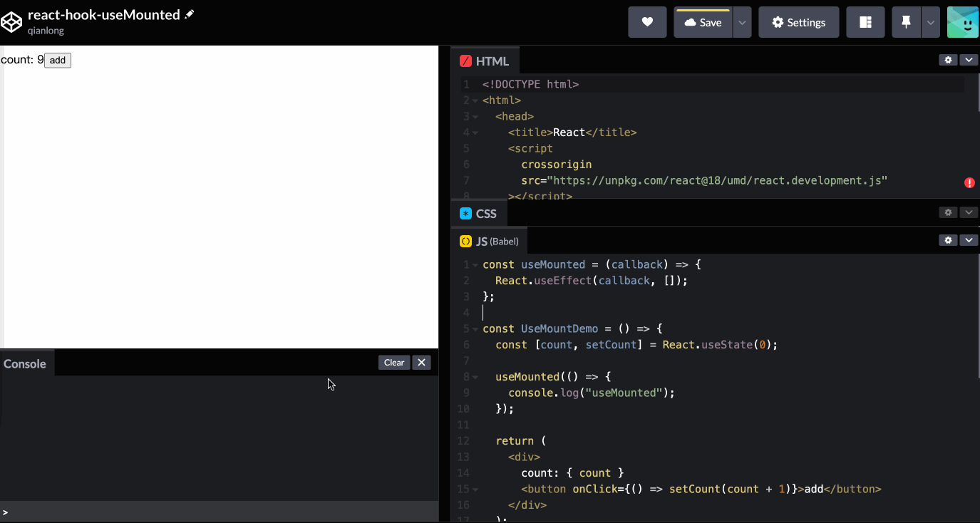Image resolution: width=980 pixels, height=523 pixels.
Task: Click the Save button
Action: [x=703, y=22]
